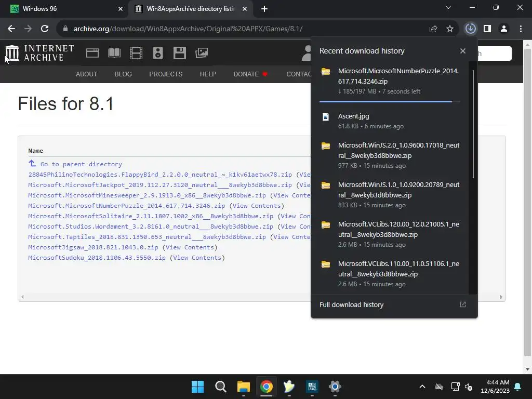Open the Images icon
The height and width of the screenshot is (399, 532).
pos(202,53)
